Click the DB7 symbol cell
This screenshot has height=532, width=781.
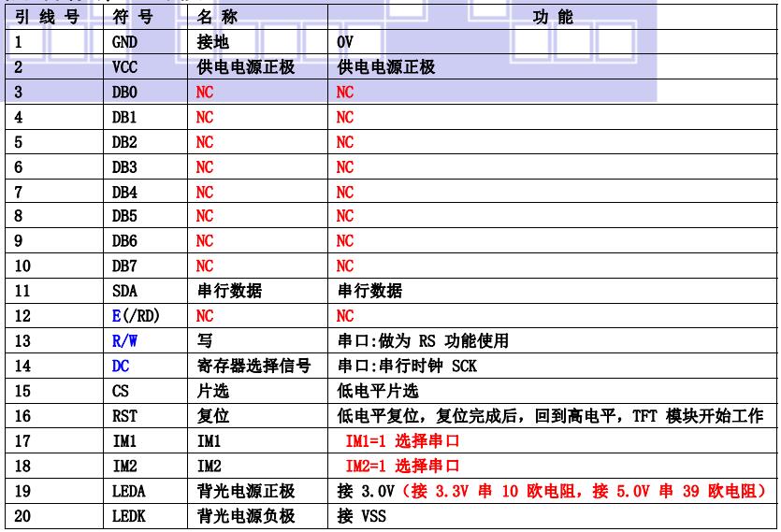pyautogui.click(x=123, y=266)
